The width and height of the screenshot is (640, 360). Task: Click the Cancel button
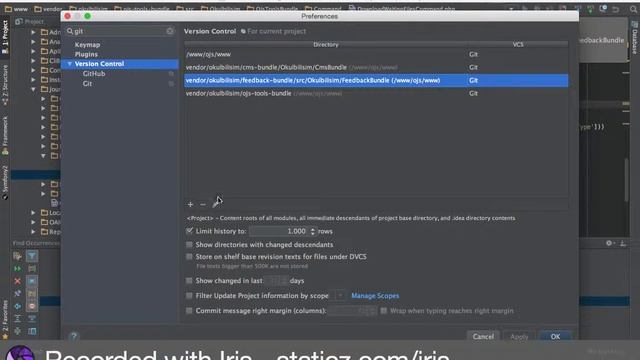click(483, 336)
